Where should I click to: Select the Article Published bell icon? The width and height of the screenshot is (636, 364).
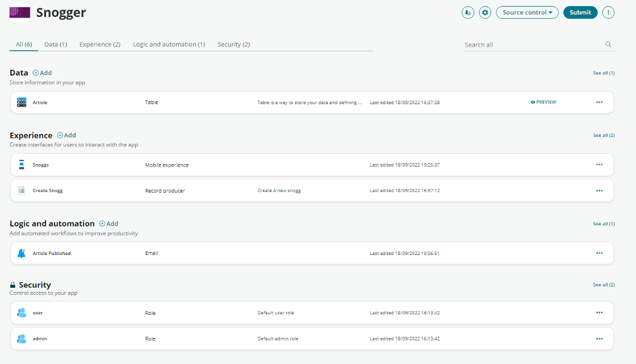(x=21, y=253)
